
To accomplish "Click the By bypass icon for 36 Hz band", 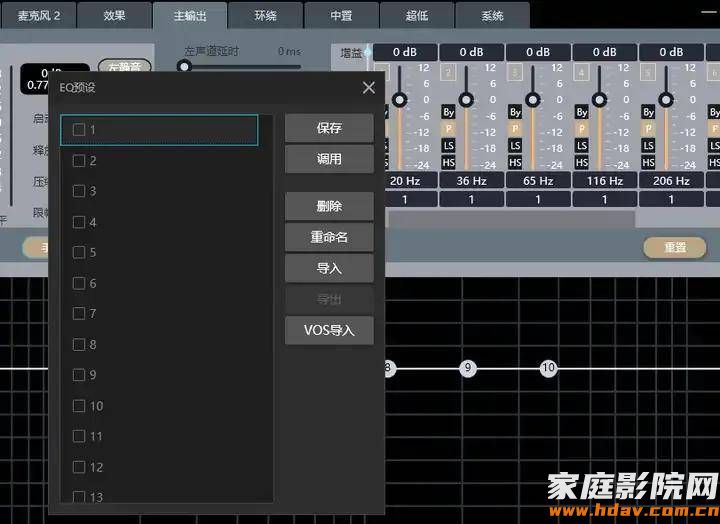I will (448, 112).
